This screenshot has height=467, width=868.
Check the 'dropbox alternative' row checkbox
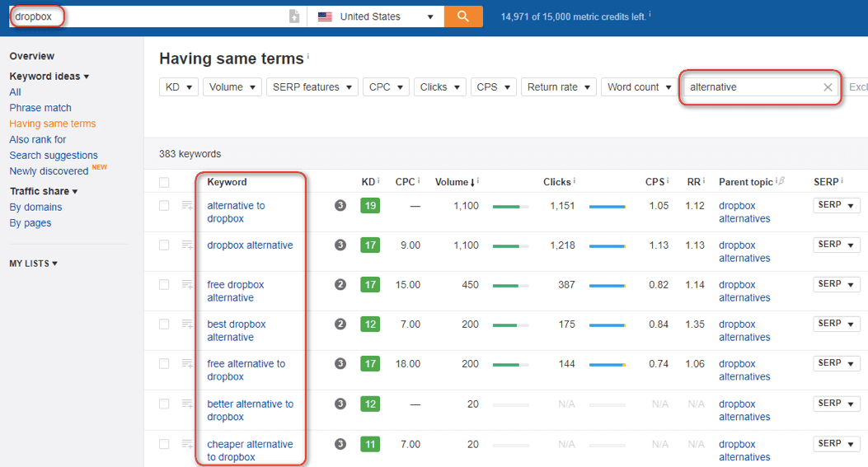tap(164, 245)
